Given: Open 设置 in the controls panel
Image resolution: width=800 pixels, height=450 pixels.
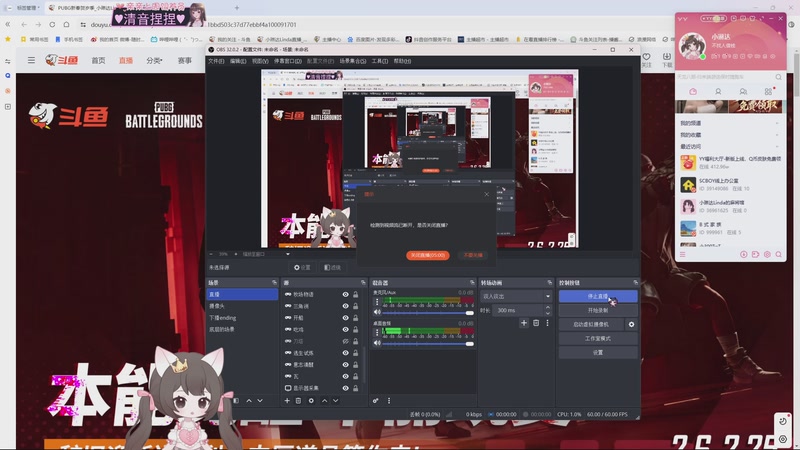Looking at the screenshot, I should point(598,353).
